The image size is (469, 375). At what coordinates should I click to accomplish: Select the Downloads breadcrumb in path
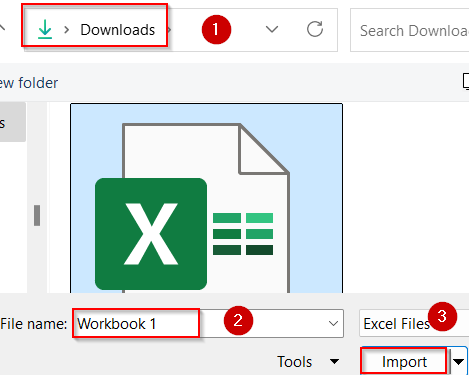point(118,30)
